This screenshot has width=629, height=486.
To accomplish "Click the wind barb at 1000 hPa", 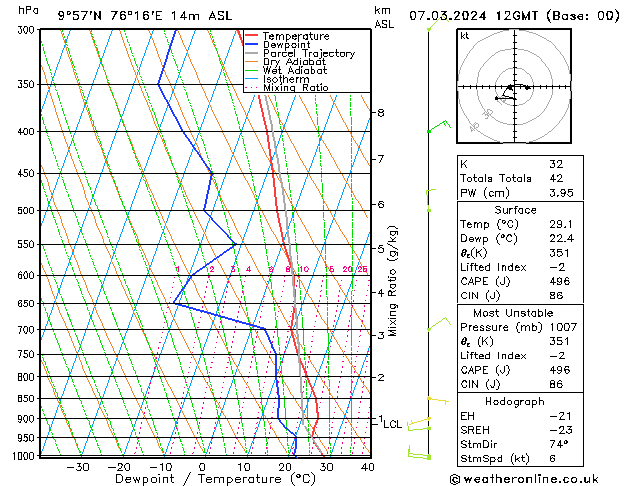I will [419, 452].
